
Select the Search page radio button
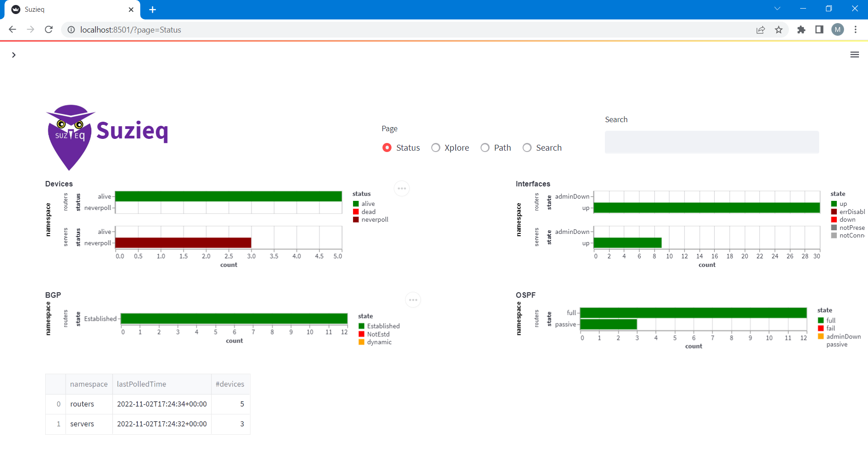527,147
